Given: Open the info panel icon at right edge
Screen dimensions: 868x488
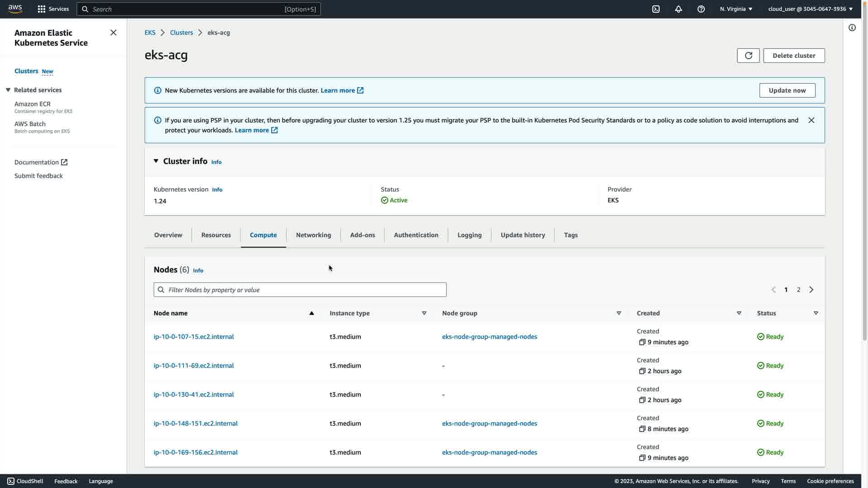Looking at the screenshot, I should 852,28.
